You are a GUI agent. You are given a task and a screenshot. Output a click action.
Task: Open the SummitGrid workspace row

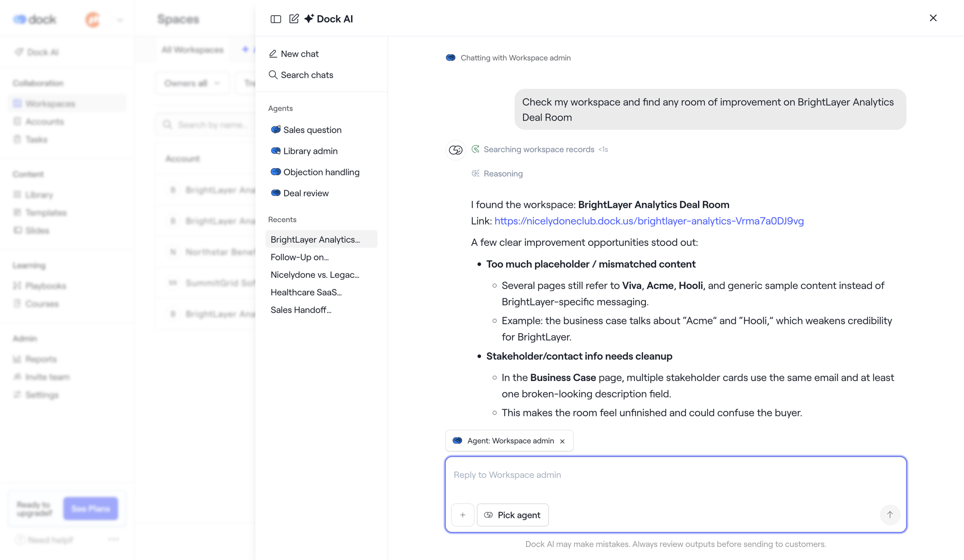coord(206,283)
